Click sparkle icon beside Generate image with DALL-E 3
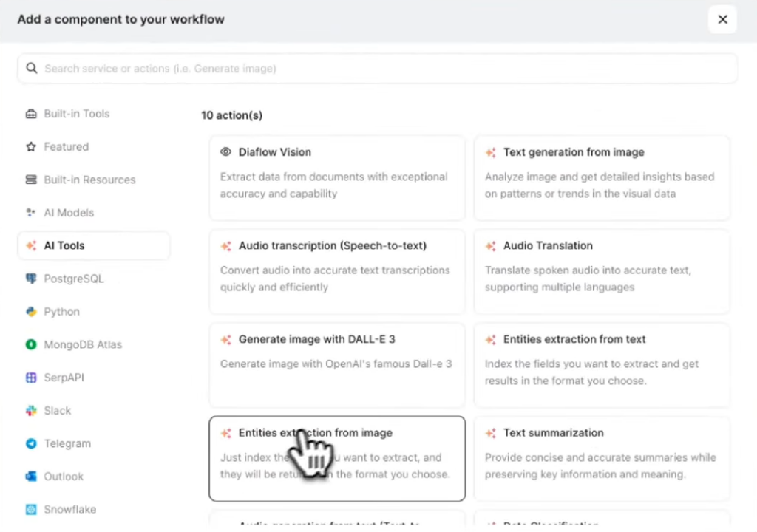 click(226, 339)
